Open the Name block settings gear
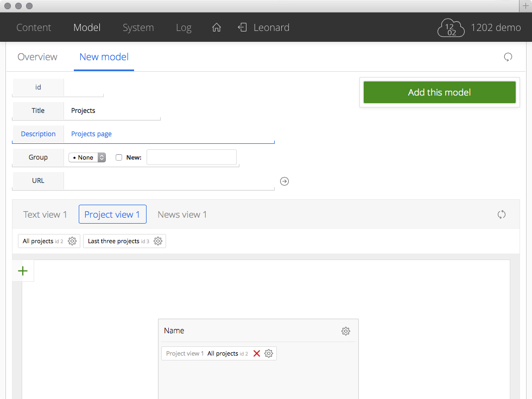Image resolution: width=532 pixels, height=399 pixels. tap(345, 331)
